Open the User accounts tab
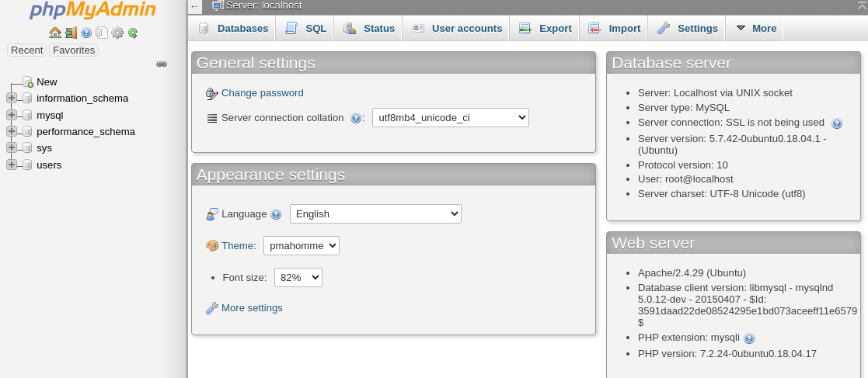Viewport: 868px width, 378px height. 457,29
